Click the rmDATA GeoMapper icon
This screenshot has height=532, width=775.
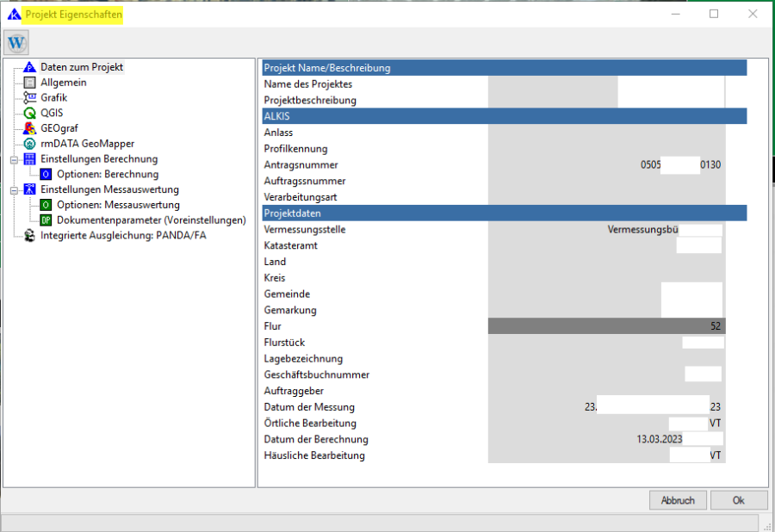(29, 144)
